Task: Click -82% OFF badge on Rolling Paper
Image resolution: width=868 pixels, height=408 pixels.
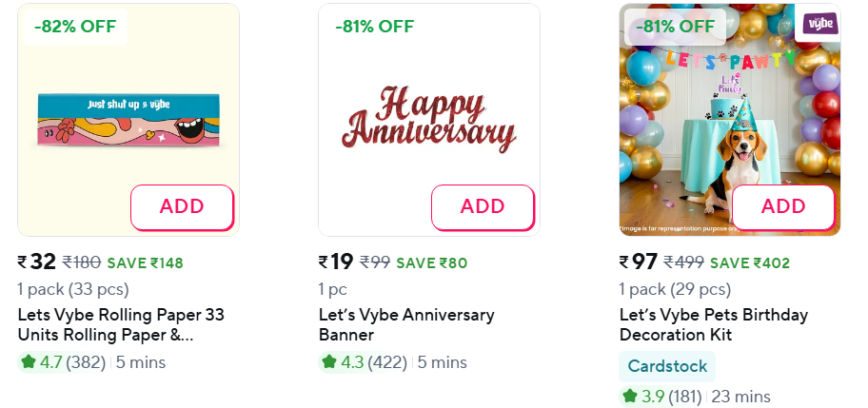Action: point(74,27)
